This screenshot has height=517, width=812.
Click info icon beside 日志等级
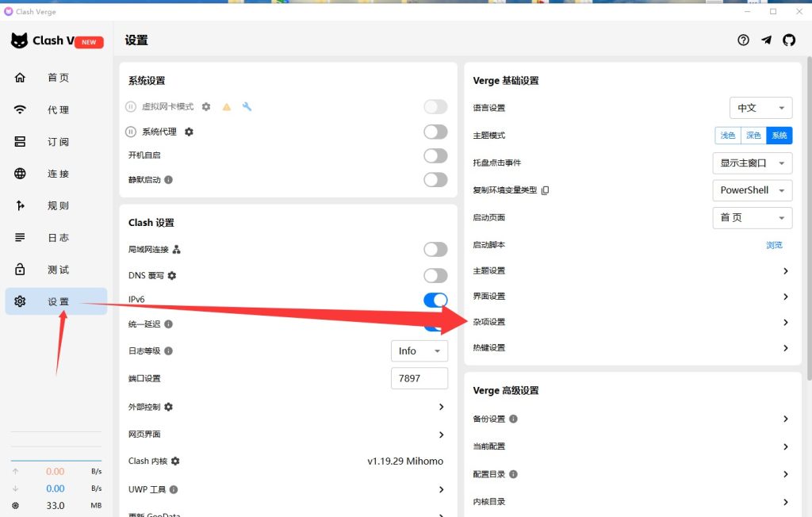[x=168, y=351]
